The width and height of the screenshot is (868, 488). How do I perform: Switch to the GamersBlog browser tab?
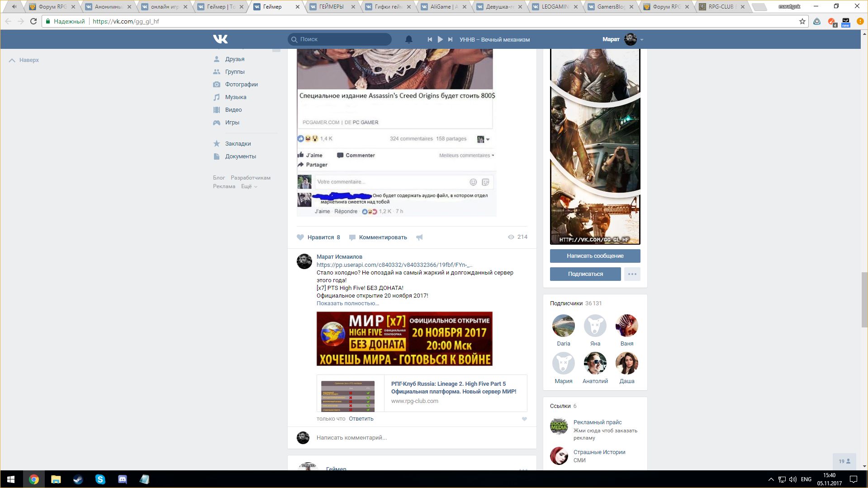(x=610, y=7)
